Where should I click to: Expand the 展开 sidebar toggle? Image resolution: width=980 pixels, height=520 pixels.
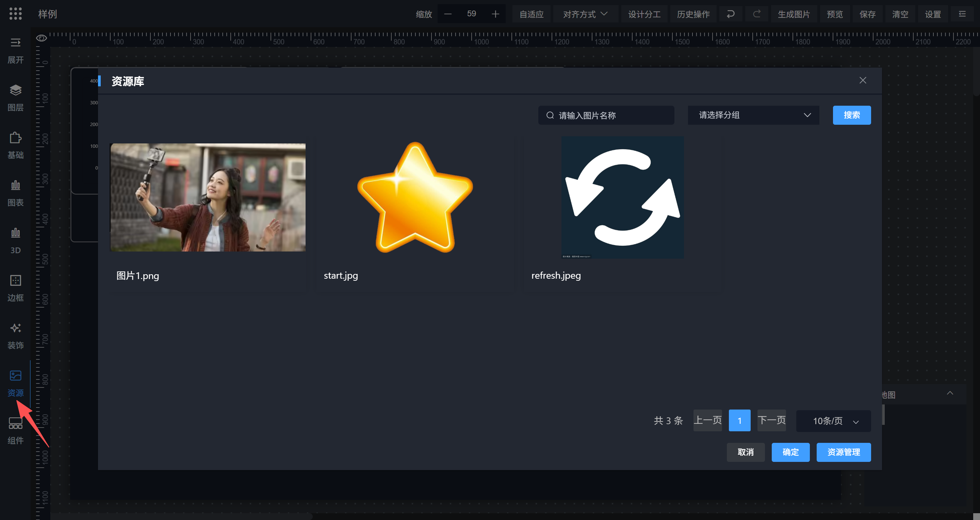pos(15,42)
